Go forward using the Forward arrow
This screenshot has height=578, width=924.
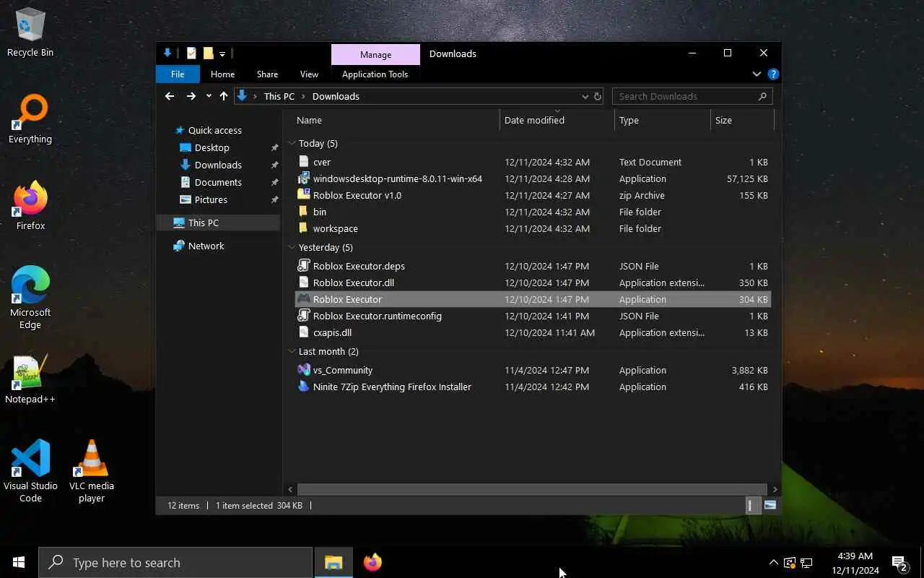(x=191, y=96)
